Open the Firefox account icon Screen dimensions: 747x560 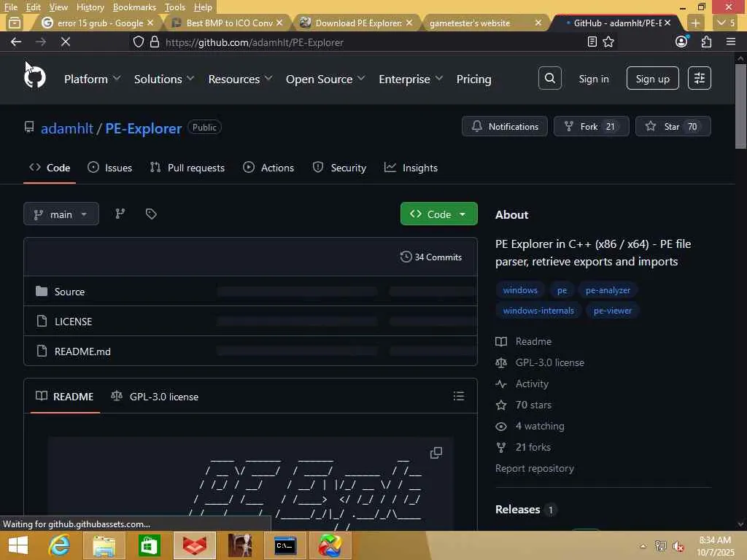[682, 42]
